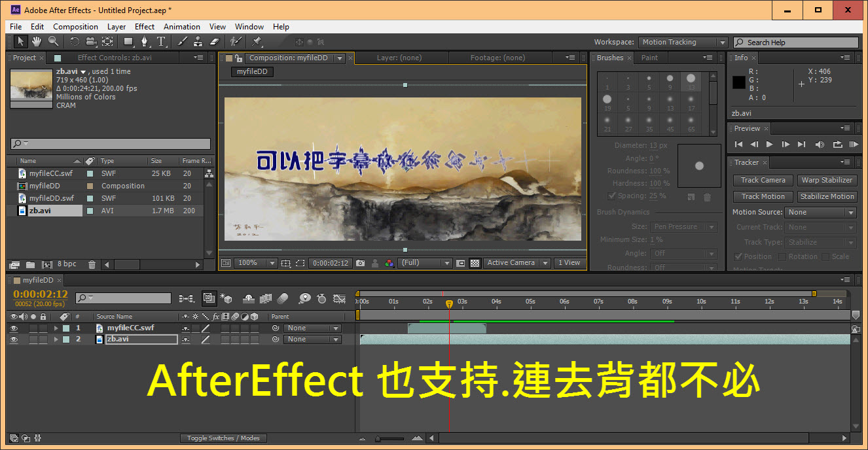Toggle the composition viewer lock icon

tap(239, 58)
